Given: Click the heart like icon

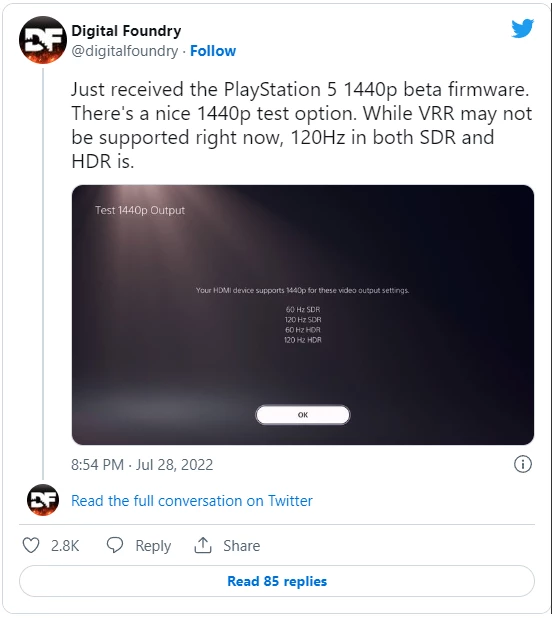Looking at the screenshot, I should point(31,545).
